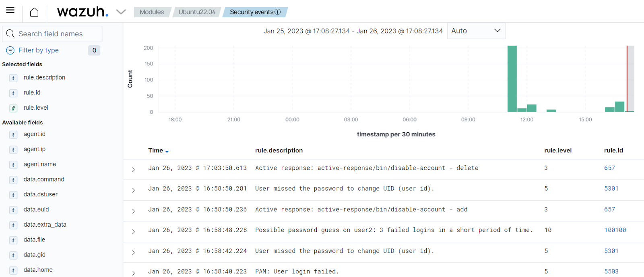
Task: Open the Auto interval dropdown
Action: click(x=476, y=31)
